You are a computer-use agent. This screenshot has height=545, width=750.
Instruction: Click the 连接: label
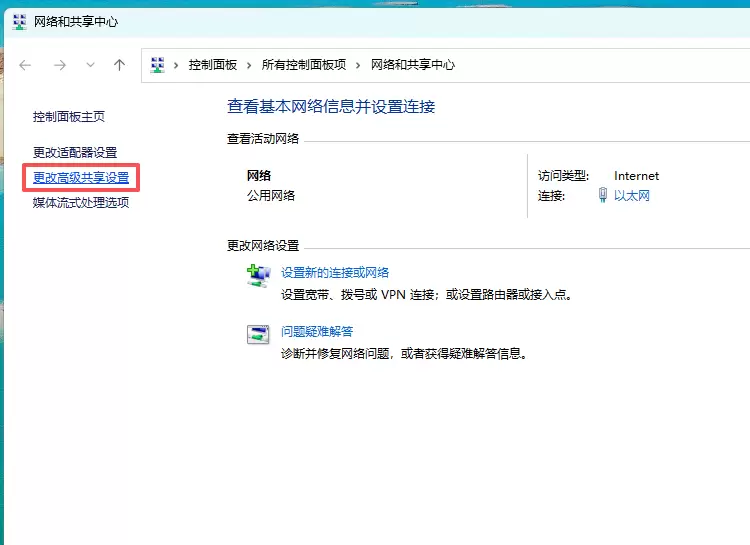551,196
